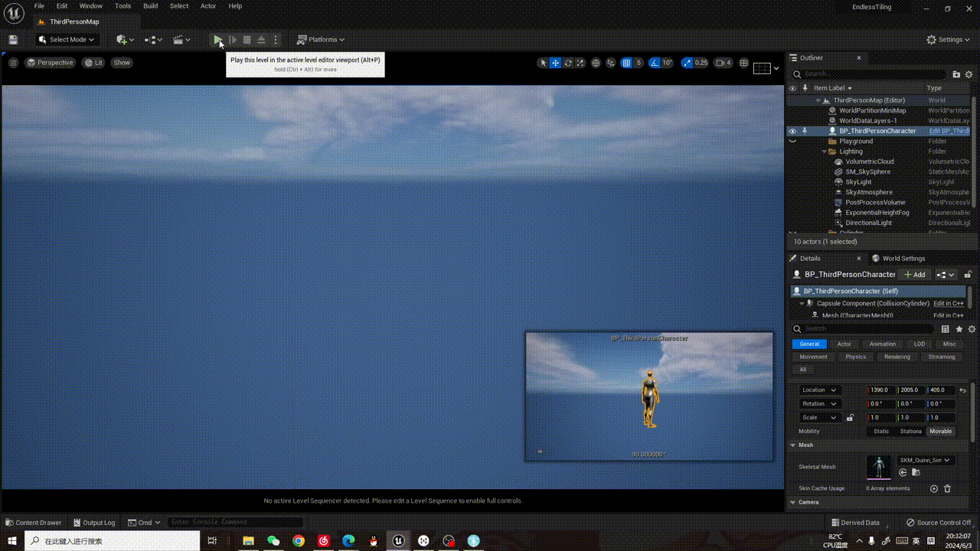This screenshot has width=980, height=551.
Task: Toggle the Details panel lock icon
Action: click(968, 275)
